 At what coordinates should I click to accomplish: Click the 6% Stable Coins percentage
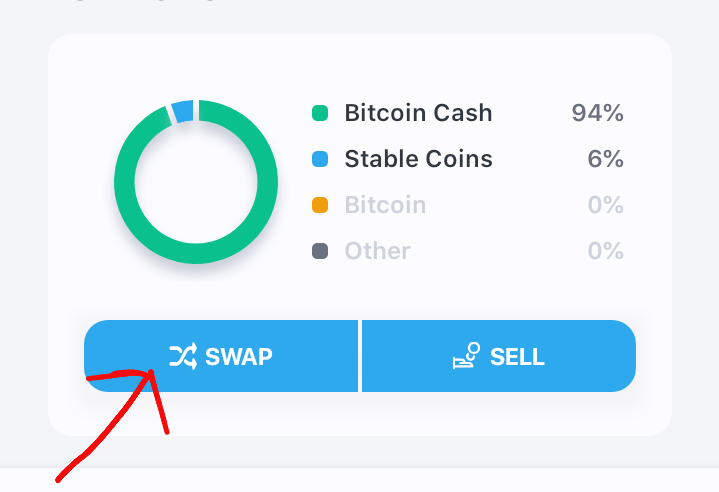tap(605, 159)
